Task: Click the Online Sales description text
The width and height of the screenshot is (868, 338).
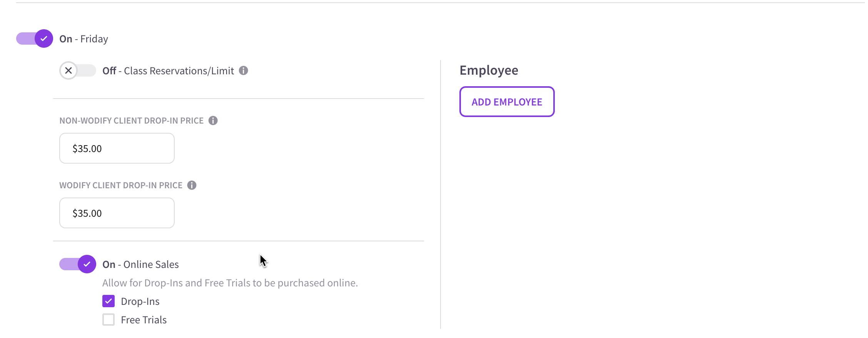Action: coord(230,283)
